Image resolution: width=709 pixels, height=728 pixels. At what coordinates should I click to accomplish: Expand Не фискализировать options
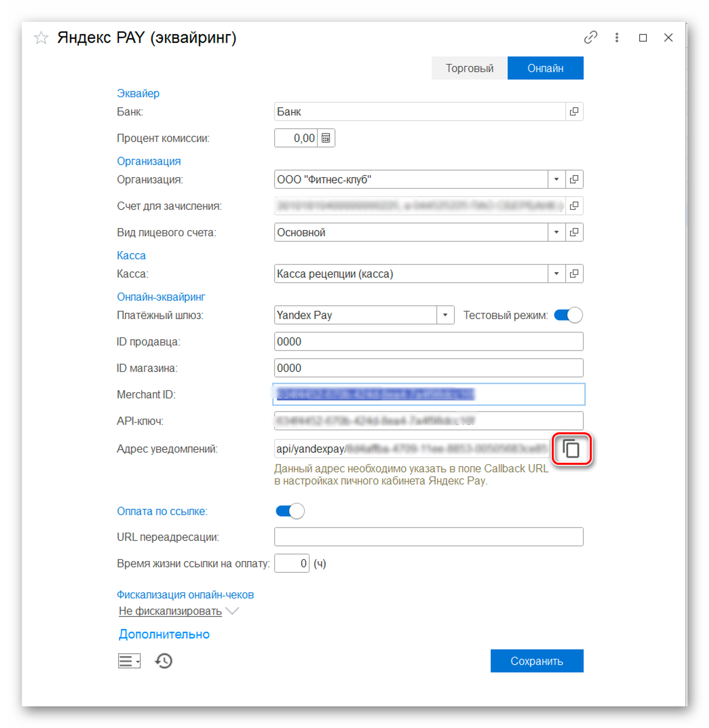coord(178,611)
